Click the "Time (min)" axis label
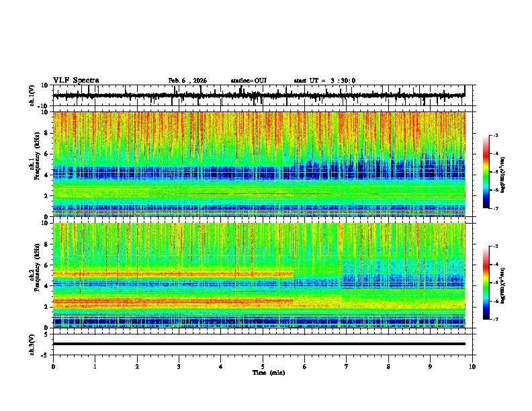The height and width of the screenshot is (411, 532). pos(269,373)
